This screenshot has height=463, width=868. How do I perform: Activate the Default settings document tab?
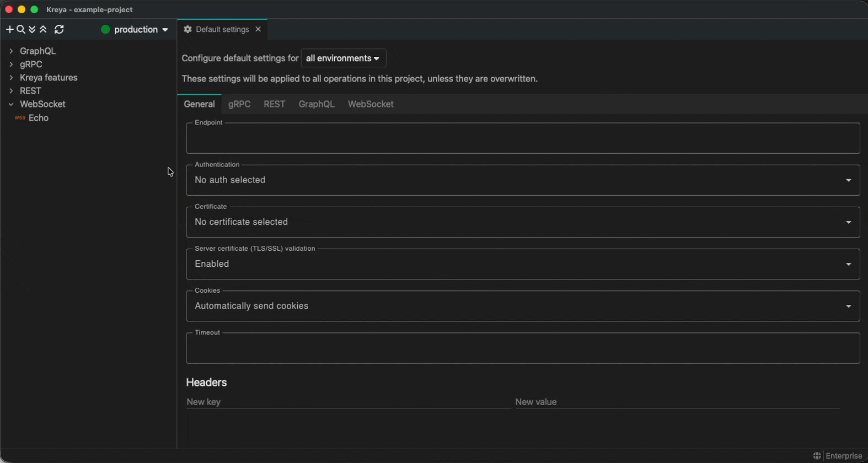point(222,29)
